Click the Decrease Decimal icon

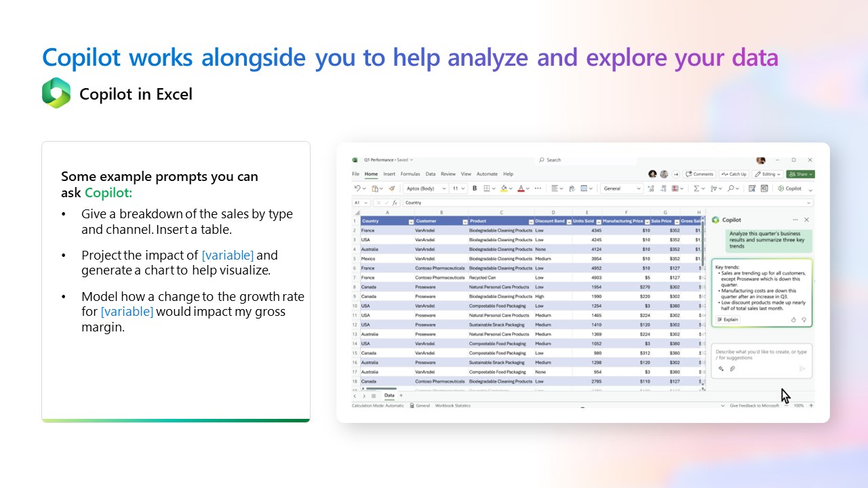[663, 188]
